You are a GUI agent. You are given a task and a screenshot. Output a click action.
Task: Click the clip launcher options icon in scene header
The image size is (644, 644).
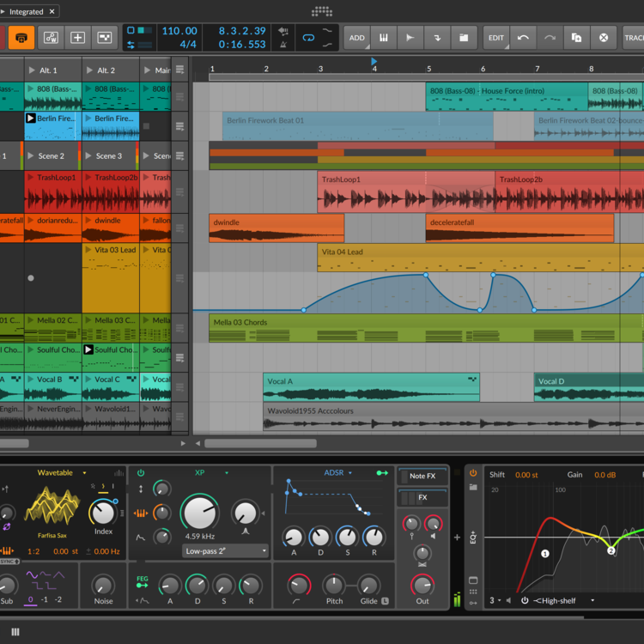coord(180,70)
